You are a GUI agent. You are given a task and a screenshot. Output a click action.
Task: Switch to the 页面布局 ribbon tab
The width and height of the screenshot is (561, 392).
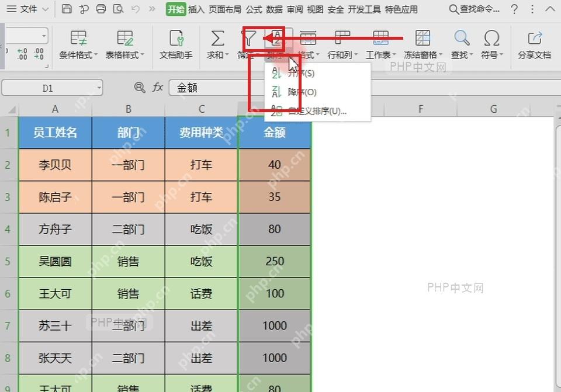[224, 9]
